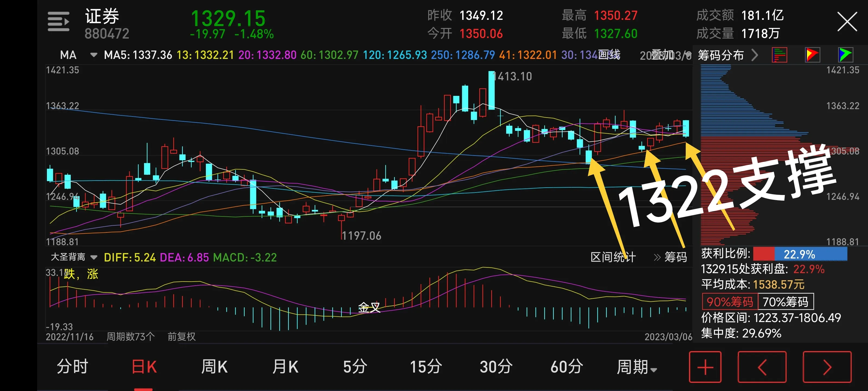Switch to the 日K tab
Image resolution: width=868 pixels, height=391 pixels.
click(144, 367)
